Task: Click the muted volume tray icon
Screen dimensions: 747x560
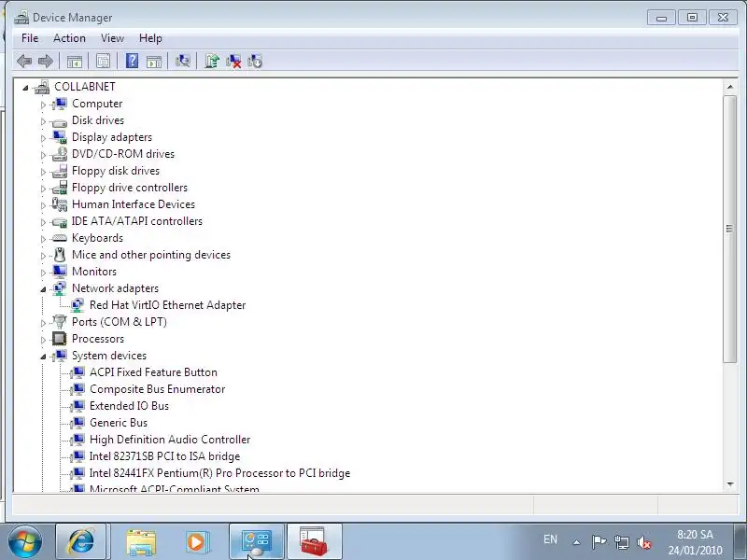Action: [x=644, y=542]
